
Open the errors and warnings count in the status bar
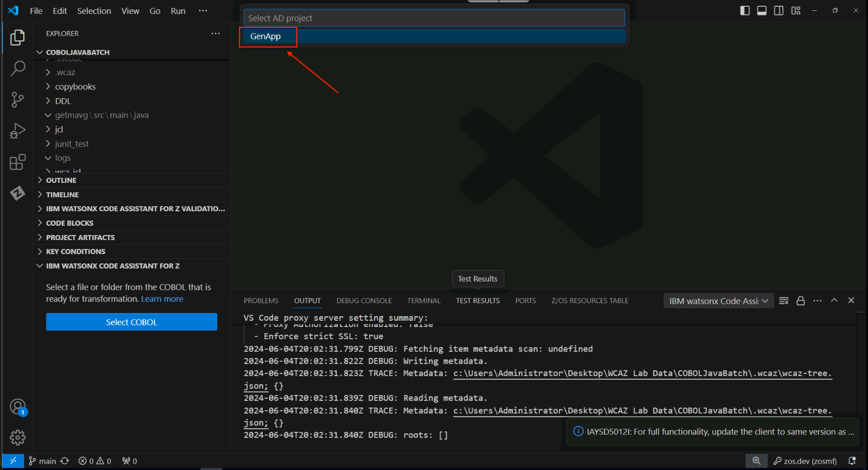(x=95, y=461)
